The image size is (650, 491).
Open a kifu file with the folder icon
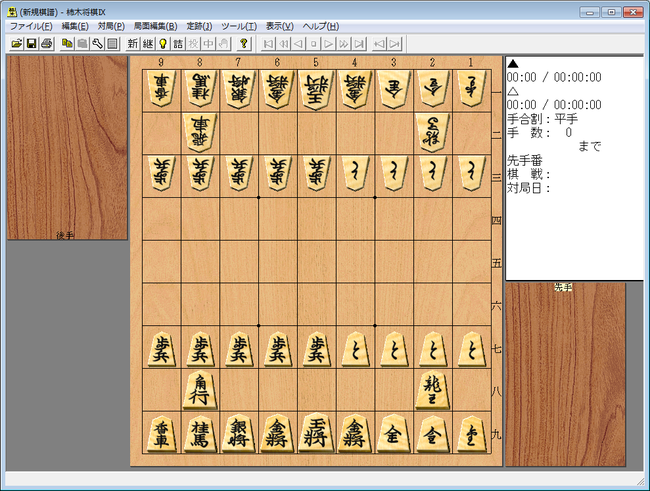coord(17,44)
